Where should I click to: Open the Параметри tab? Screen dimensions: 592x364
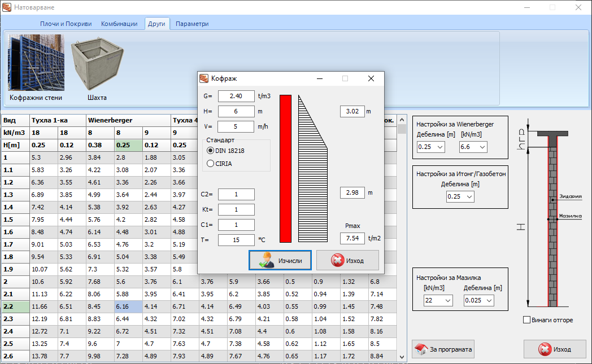pyautogui.click(x=192, y=24)
